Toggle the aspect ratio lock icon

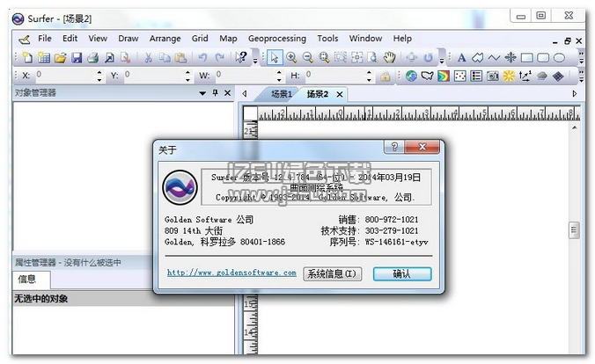[x=386, y=76]
